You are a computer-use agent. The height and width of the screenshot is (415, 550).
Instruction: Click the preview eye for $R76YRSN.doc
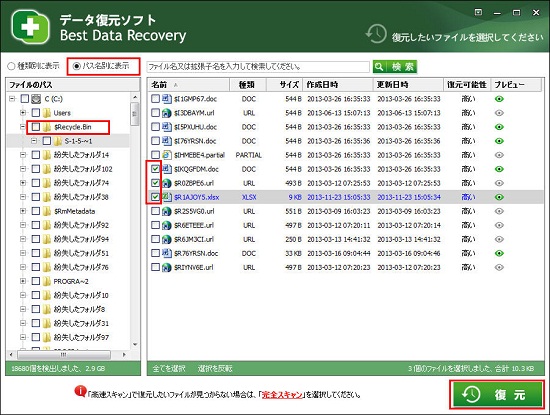point(499,253)
